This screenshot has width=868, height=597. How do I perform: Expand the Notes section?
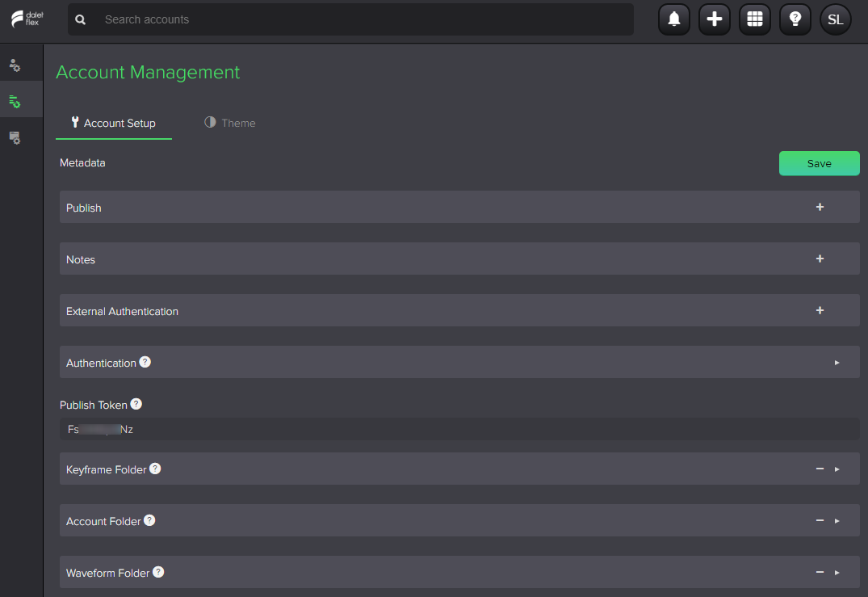820,259
